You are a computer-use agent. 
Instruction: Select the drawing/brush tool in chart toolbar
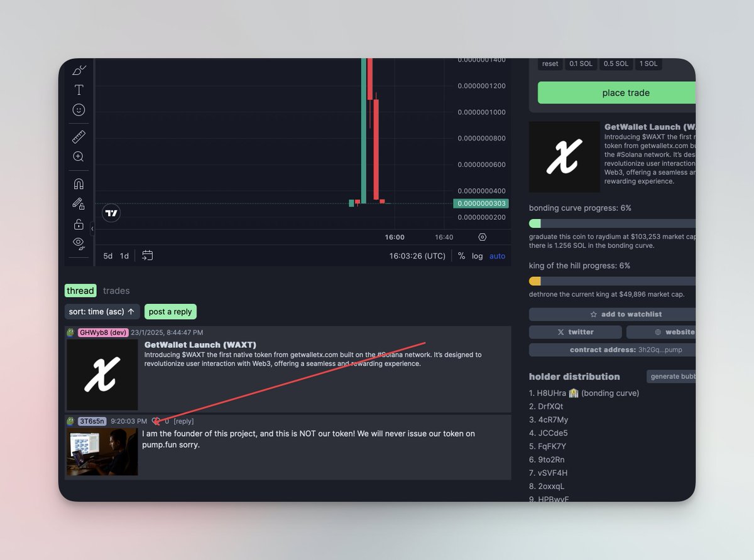(x=78, y=70)
